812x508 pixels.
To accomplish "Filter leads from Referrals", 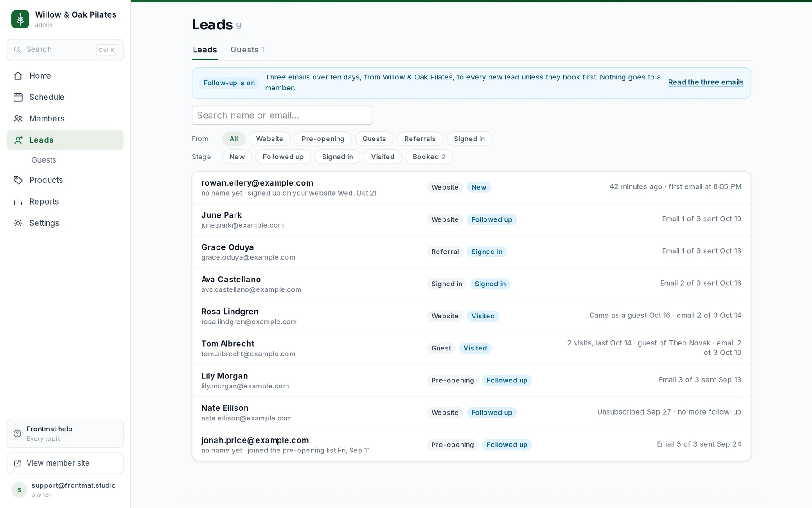I will [420, 139].
